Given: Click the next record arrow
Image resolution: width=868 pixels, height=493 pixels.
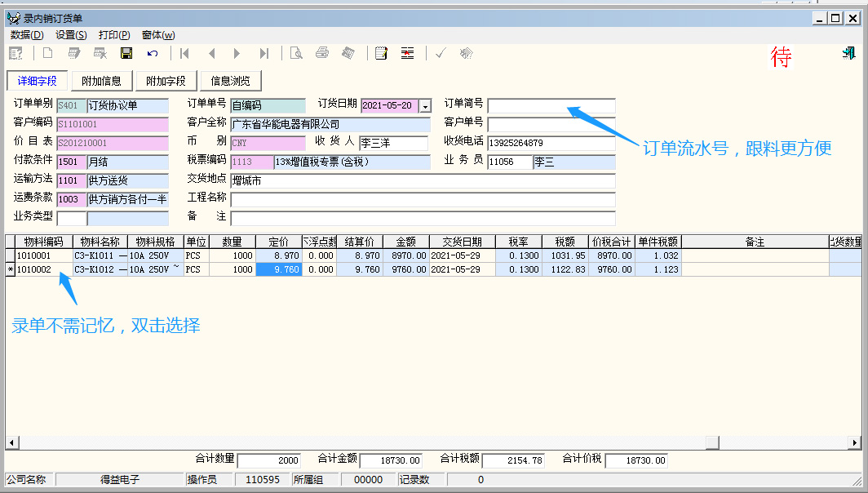Looking at the screenshot, I should pos(237,54).
